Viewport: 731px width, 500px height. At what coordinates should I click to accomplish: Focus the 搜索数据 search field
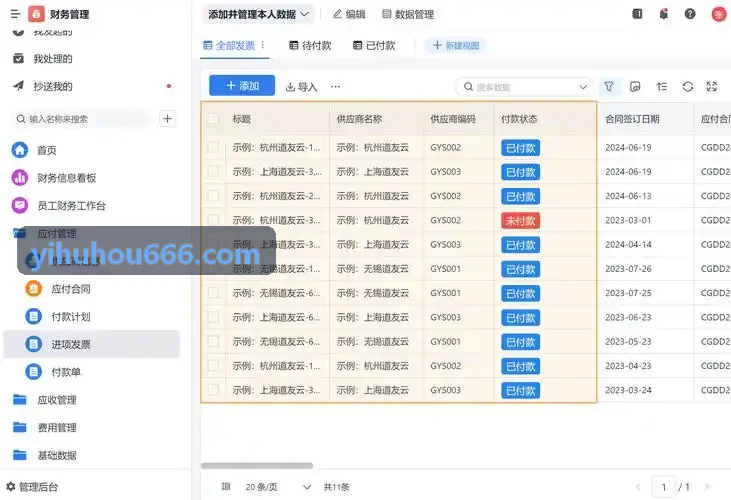pyautogui.click(x=525, y=87)
